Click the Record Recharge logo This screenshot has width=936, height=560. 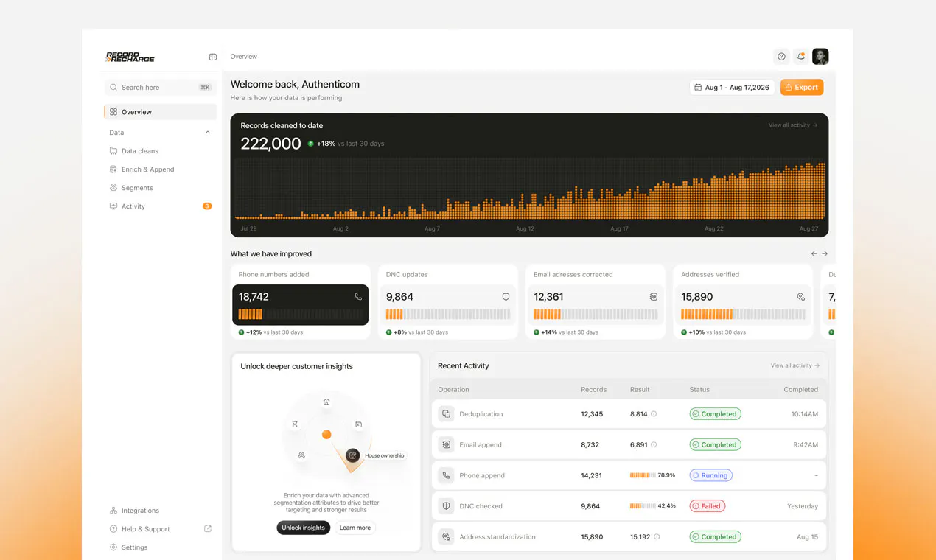click(x=130, y=57)
